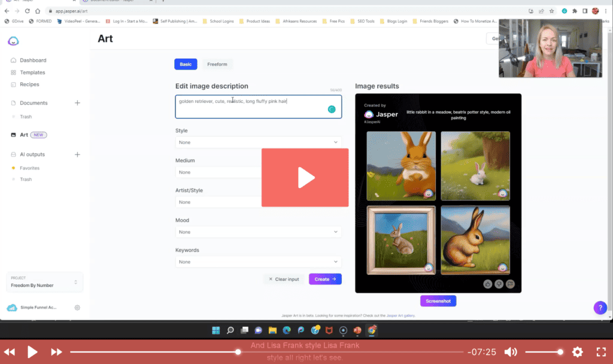
Task: Click the app.jasper.ai/art address bar
Action: [x=71, y=11]
